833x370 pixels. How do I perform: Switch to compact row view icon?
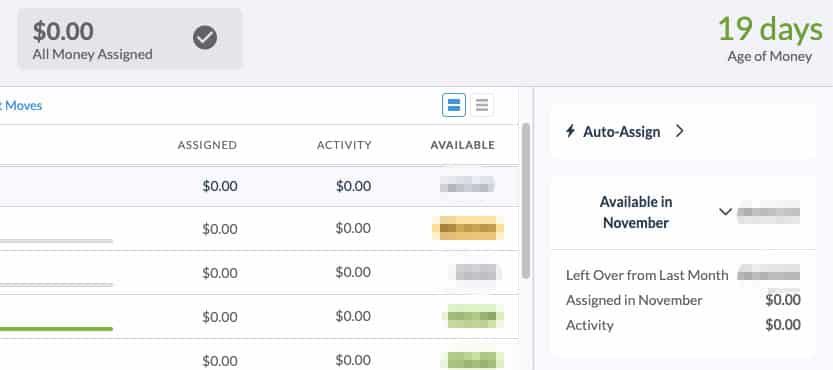pos(482,105)
